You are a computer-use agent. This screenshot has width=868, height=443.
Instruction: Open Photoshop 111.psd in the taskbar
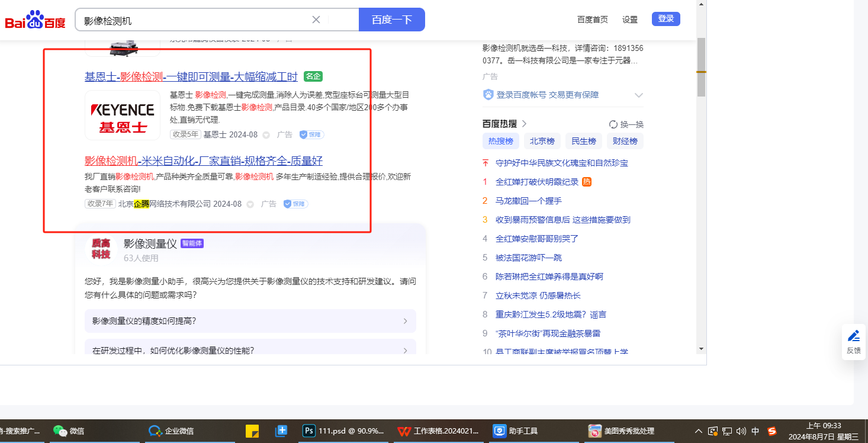(x=343, y=431)
